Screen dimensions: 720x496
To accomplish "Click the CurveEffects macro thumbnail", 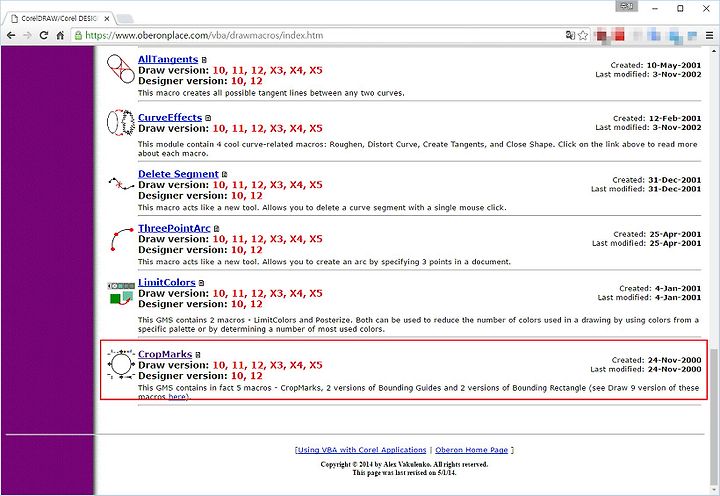I will [120, 123].
